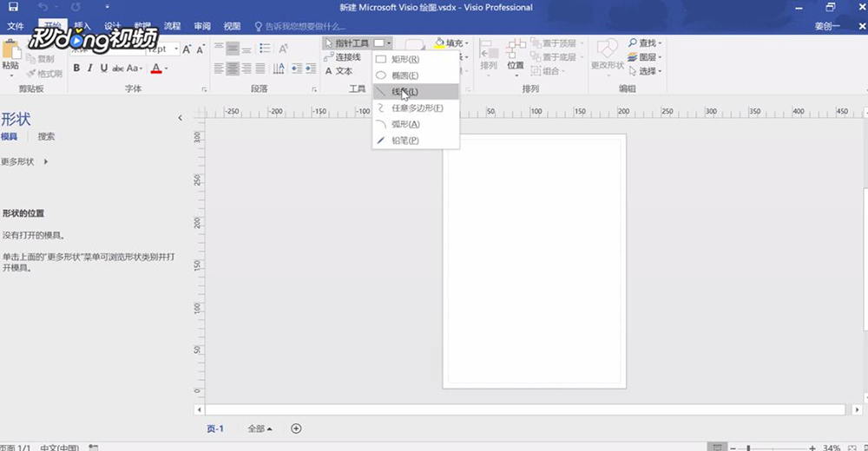868x451 pixels.
Task: Open the font color dropdown arrow
Action: [x=166, y=69]
